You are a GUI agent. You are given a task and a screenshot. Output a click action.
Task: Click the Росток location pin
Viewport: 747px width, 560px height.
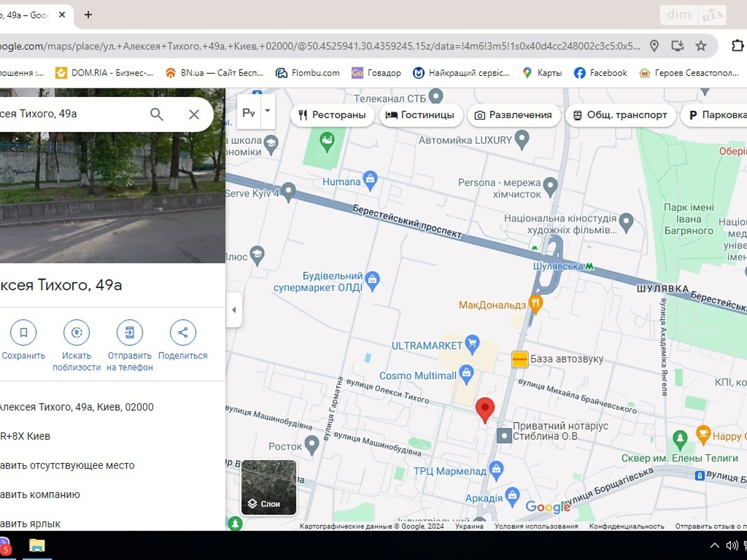click(x=311, y=445)
